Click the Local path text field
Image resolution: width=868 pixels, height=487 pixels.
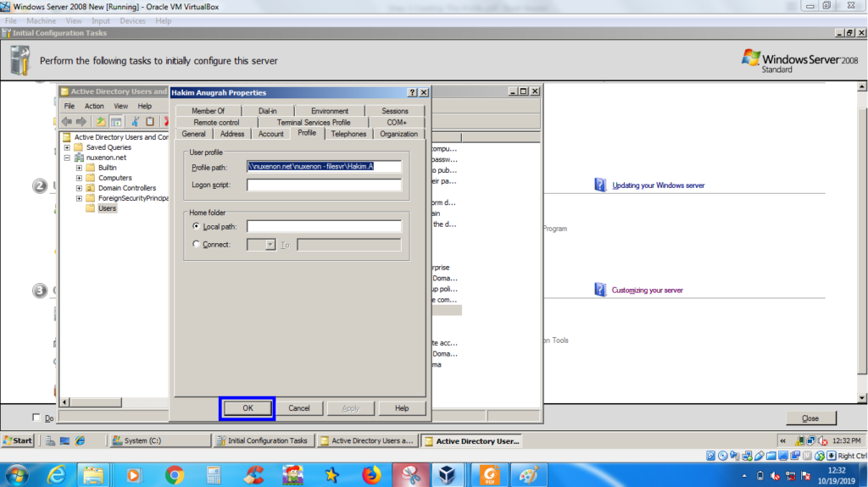(x=324, y=226)
